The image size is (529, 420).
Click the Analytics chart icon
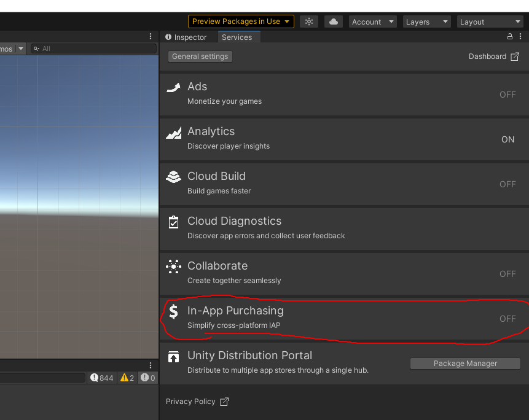[x=173, y=133]
